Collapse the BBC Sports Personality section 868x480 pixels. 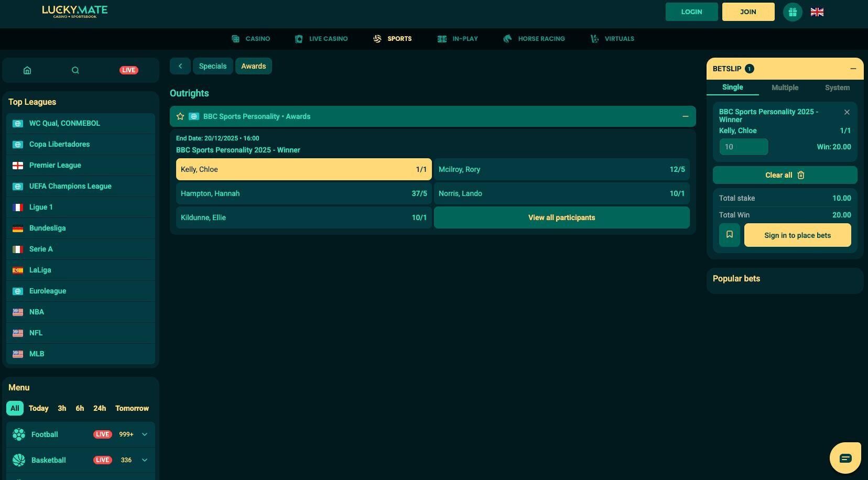685,116
